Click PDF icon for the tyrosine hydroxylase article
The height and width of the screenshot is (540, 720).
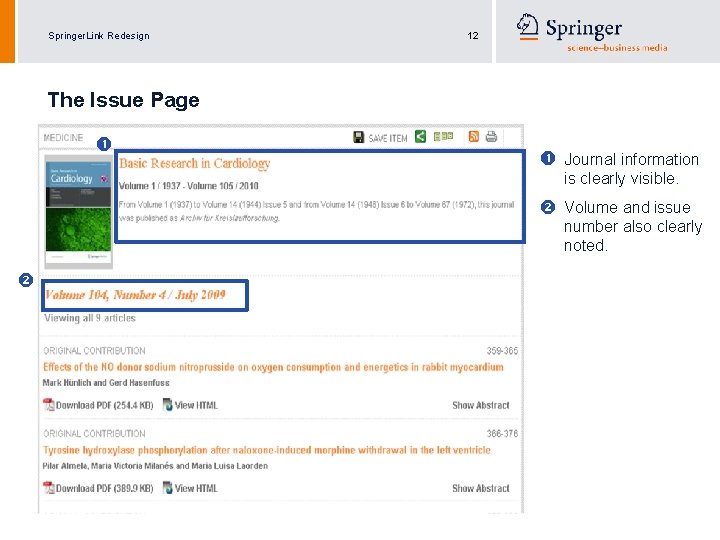(x=48, y=488)
